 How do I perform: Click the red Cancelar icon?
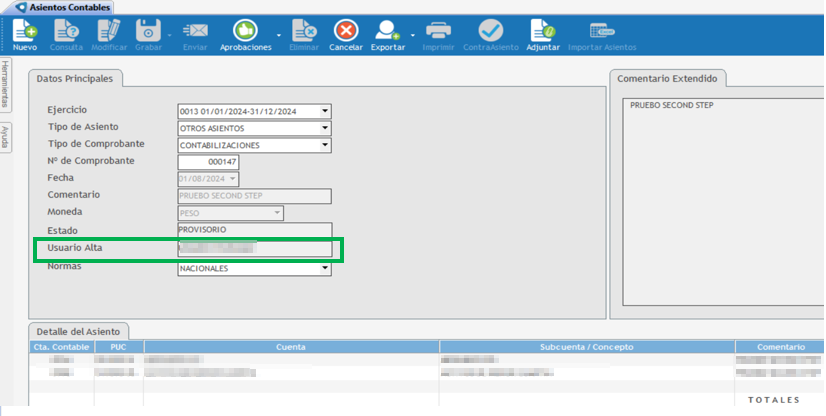[346, 31]
